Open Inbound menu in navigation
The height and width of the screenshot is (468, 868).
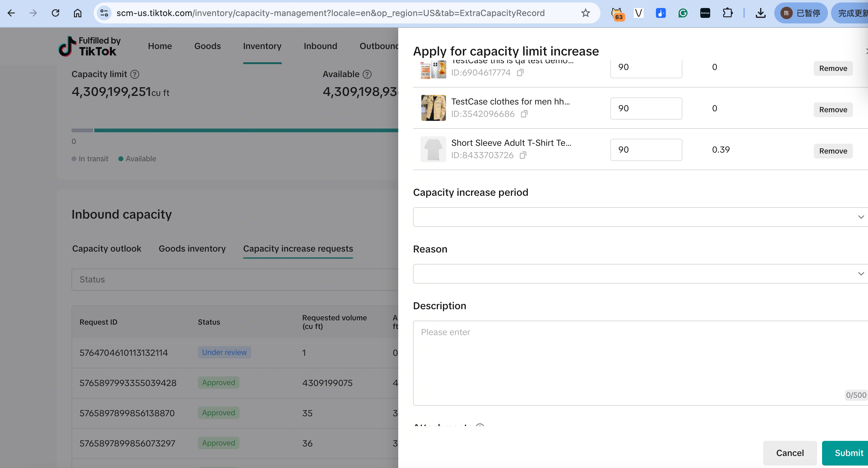(320, 46)
